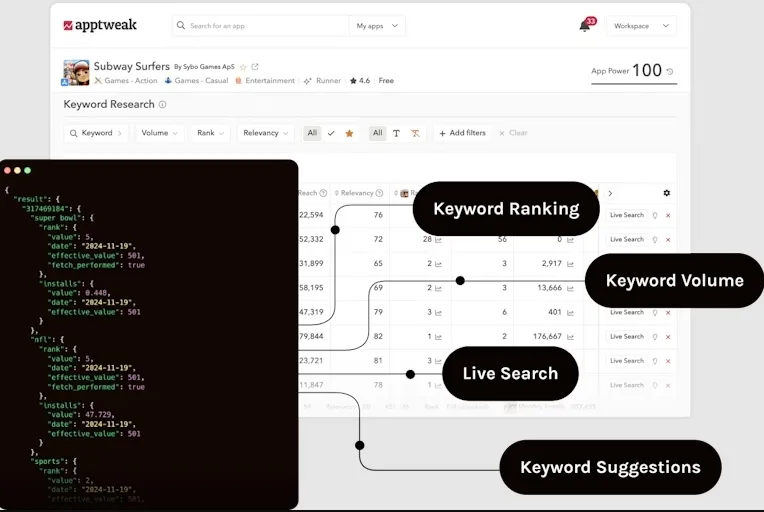
Task: Toggle the checkmark tracked-keywords filter
Action: point(331,133)
